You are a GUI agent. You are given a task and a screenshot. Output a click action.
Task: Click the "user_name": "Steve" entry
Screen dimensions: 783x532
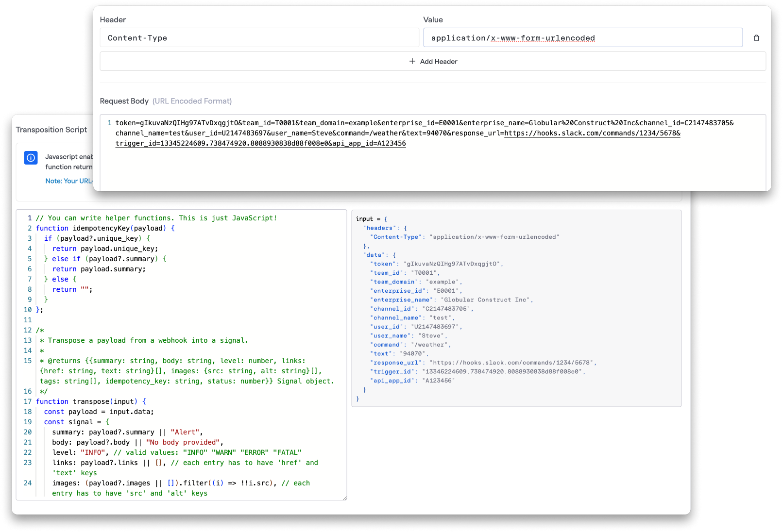pyautogui.click(x=409, y=336)
